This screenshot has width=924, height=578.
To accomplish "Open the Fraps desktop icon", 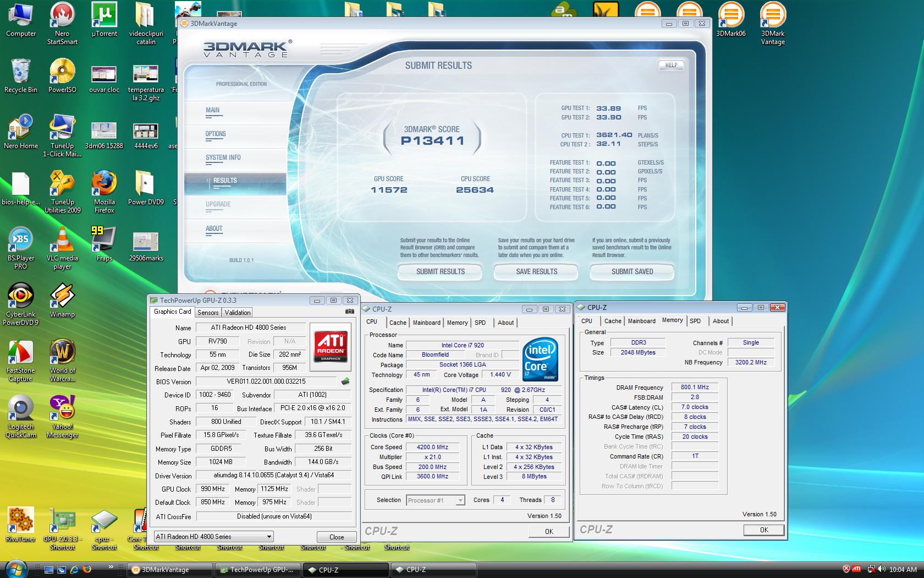I will (x=104, y=244).
